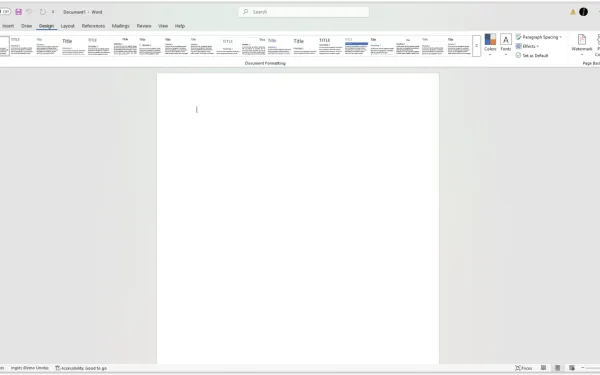Click Accessibility: Good to go status

point(81,368)
